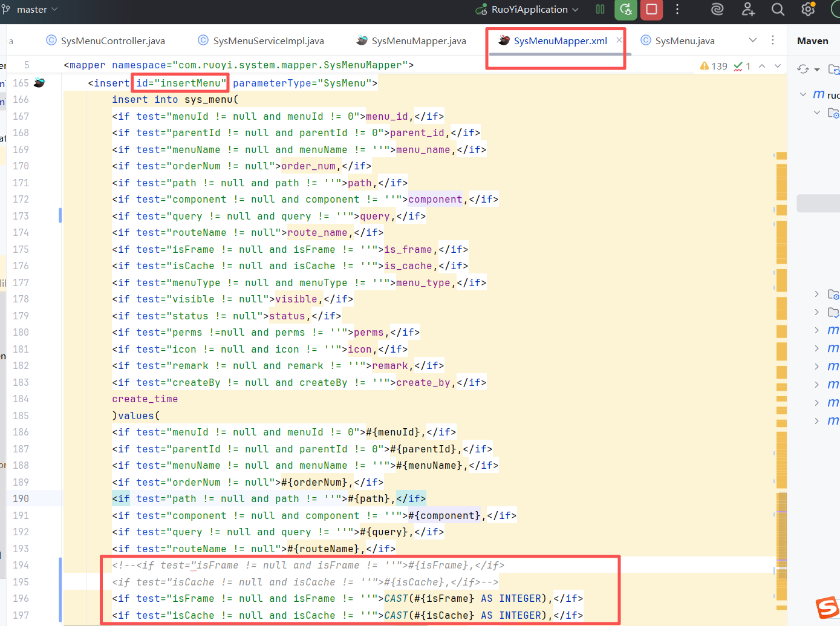The height and width of the screenshot is (626, 840).
Task: Open IDE settings gear
Action: point(808,9)
